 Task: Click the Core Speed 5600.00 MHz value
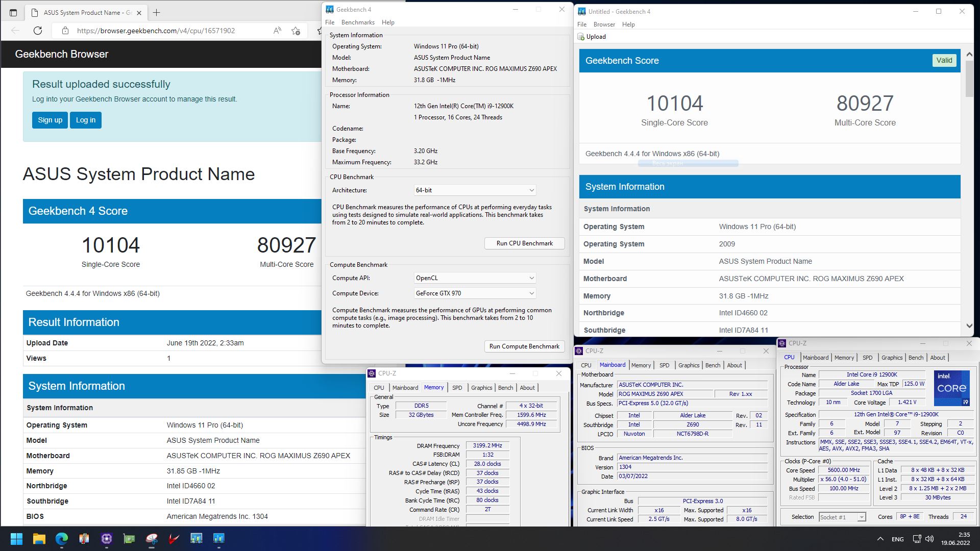(844, 470)
